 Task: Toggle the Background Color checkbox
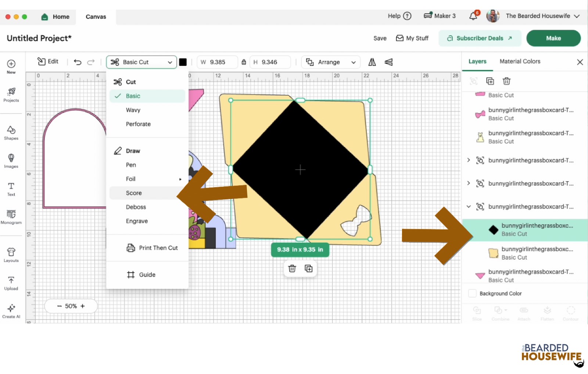(x=472, y=293)
